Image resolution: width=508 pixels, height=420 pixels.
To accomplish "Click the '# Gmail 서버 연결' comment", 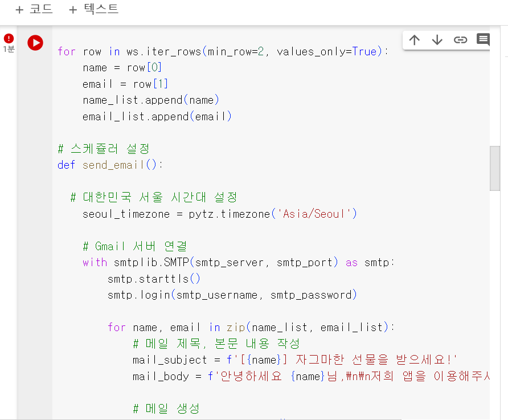I will [x=135, y=246].
